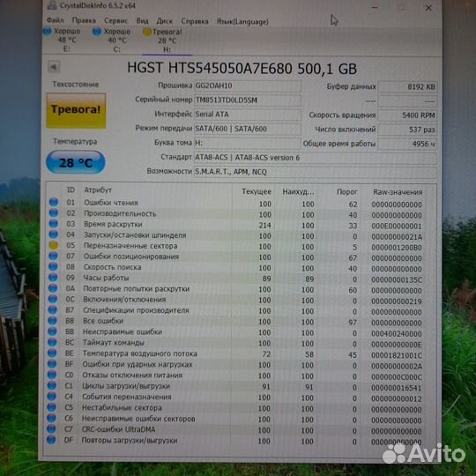Open the Справка menu
The width and height of the screenshot is (476, 476).
click(x=195, y=21)
